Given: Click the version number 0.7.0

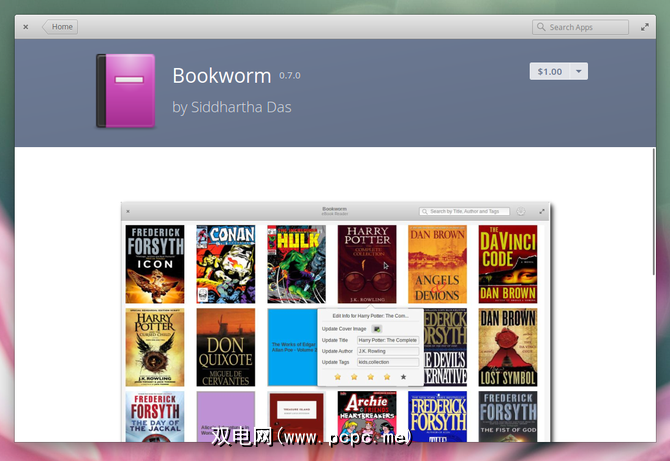Looking at the screenshot, I should tap(290, 76).
